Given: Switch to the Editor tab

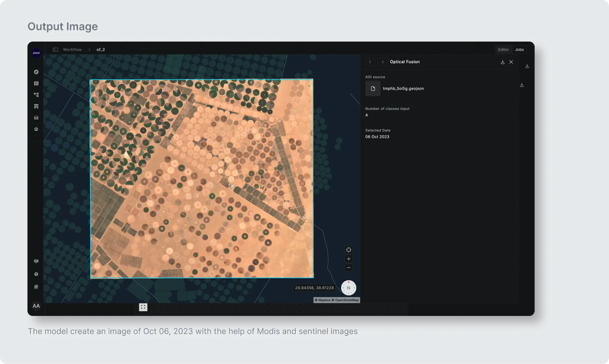Looking at the screenshot, I should [x=503, y=50].
